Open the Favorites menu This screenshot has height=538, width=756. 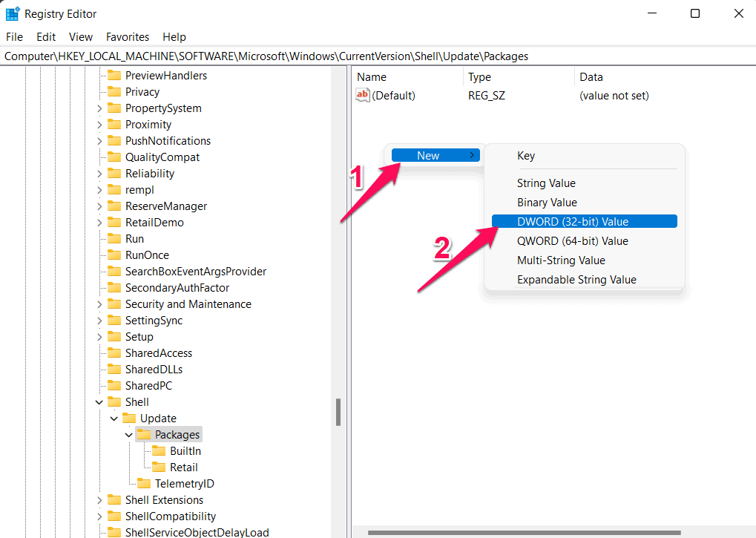coord(127,36)
